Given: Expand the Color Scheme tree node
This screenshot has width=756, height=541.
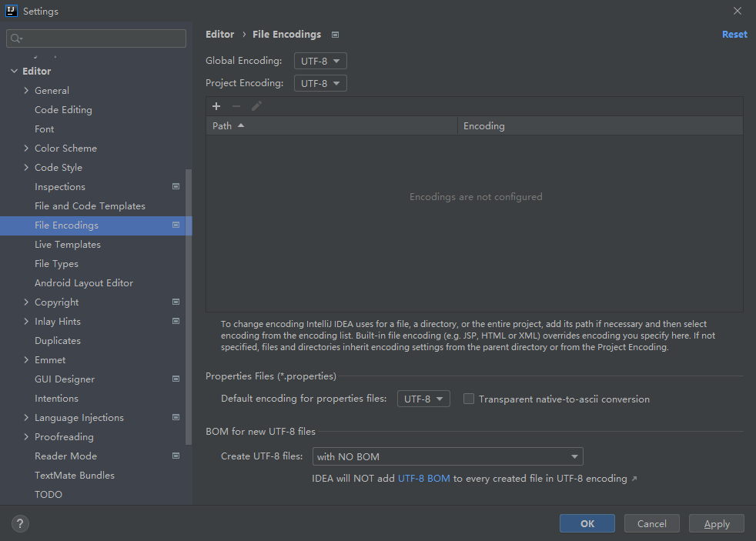Looking at the screenshot, I should click(27, 149).
